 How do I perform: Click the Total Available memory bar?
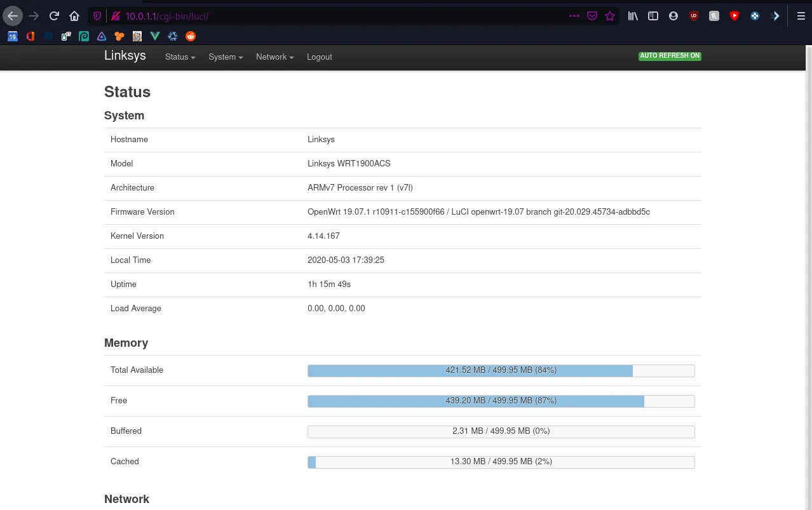pyautogui.click(x=501, y=370)
